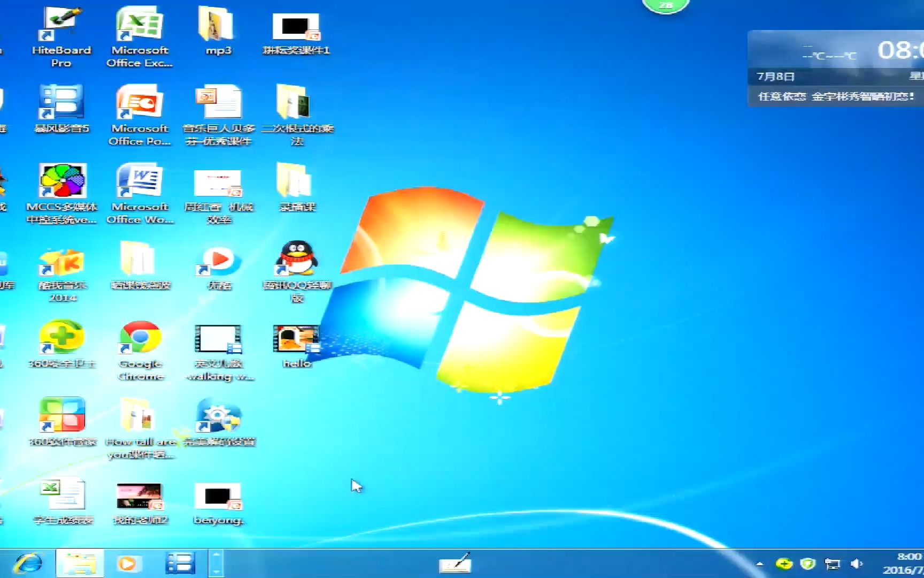The width and height of the screenshot is (924, 578).
Task: Show hidden system tray icons
Action: point(759,564)
